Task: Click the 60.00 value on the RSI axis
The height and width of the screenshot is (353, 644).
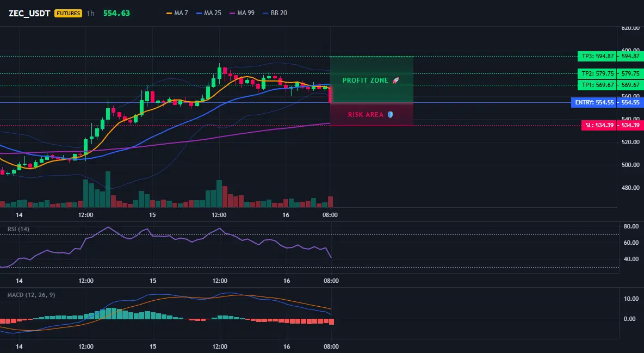Action: pyautogui.click(x=631, y=243)
